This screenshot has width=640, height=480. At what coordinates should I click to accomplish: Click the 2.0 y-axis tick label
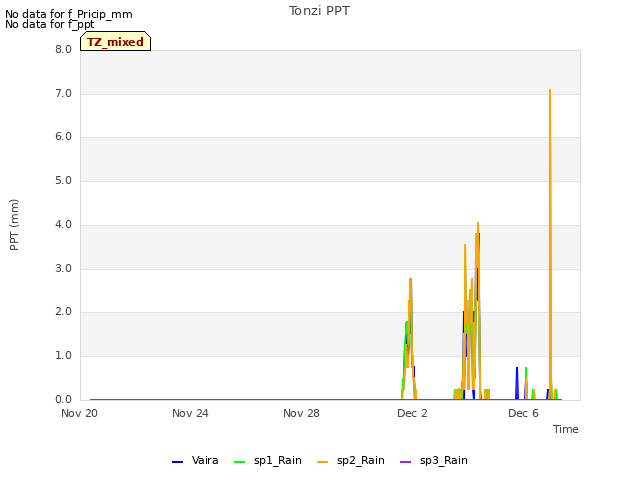click(x=63, y=312)
